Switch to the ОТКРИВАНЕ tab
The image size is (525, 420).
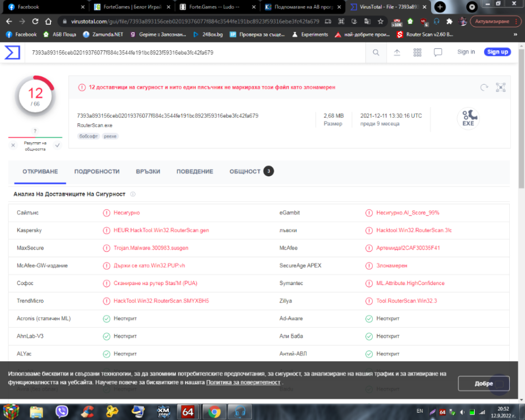[40, 171]
